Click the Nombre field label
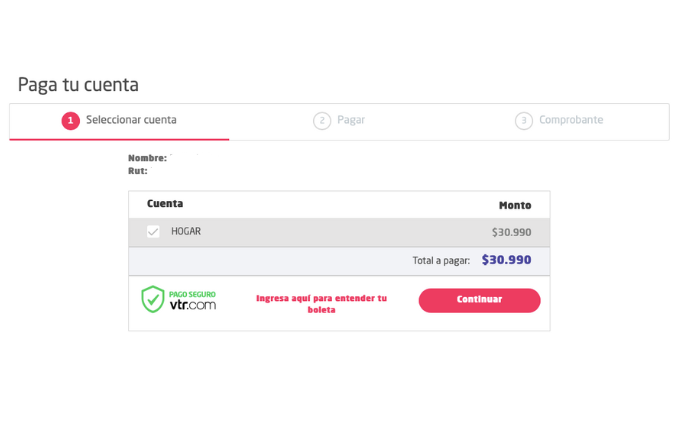681x422 pixels. click(x=148, y=158)
